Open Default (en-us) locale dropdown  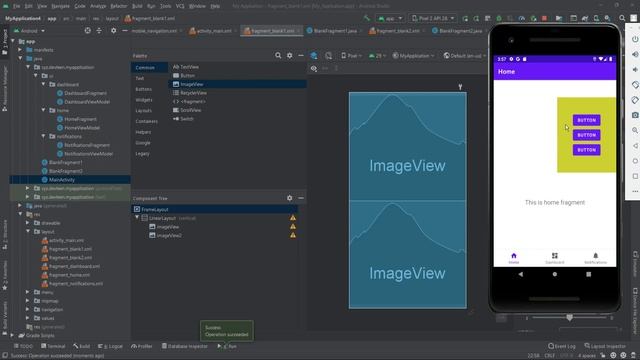pos(464,56)
